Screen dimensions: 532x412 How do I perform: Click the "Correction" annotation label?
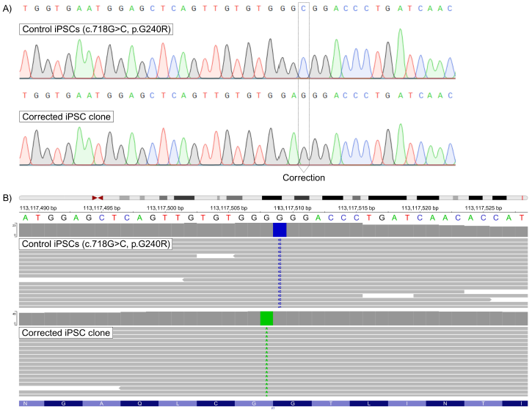pyautogui.click(x=304, y=177)
